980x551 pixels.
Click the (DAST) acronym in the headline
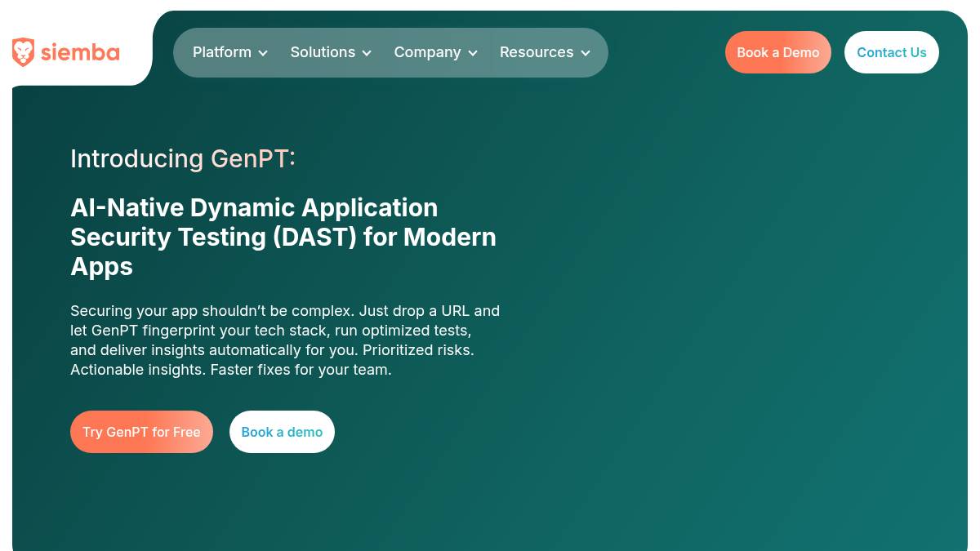(314, 237)
